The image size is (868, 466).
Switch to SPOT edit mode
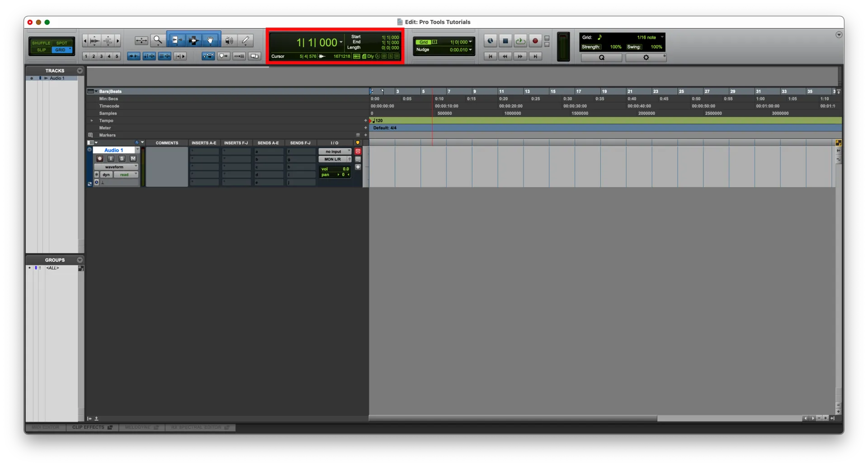61,43
